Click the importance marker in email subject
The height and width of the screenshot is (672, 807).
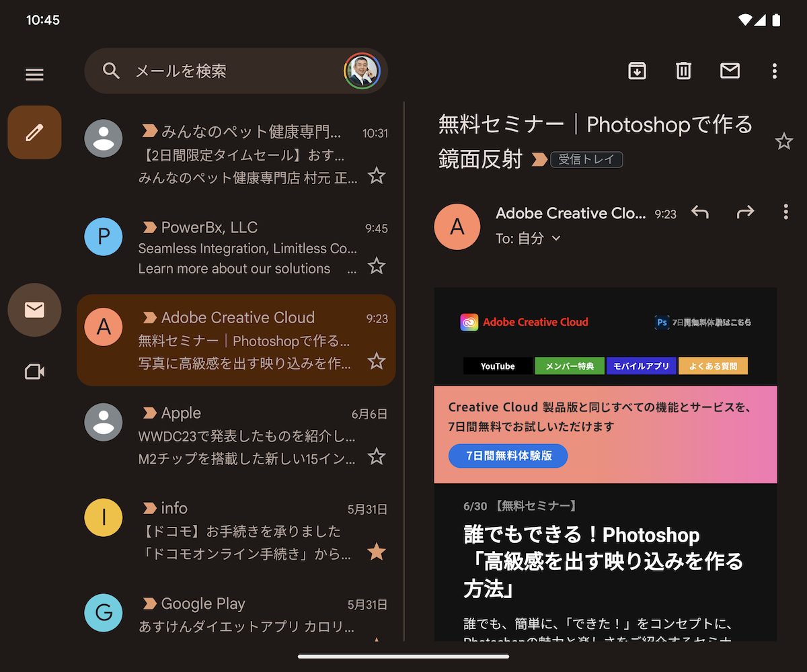pos(539,159)
